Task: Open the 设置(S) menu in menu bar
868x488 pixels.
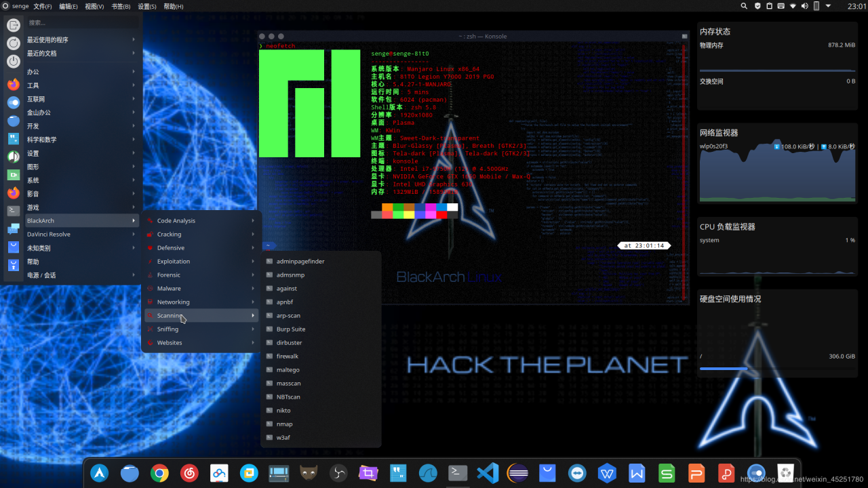Action: tap(147, 6)
